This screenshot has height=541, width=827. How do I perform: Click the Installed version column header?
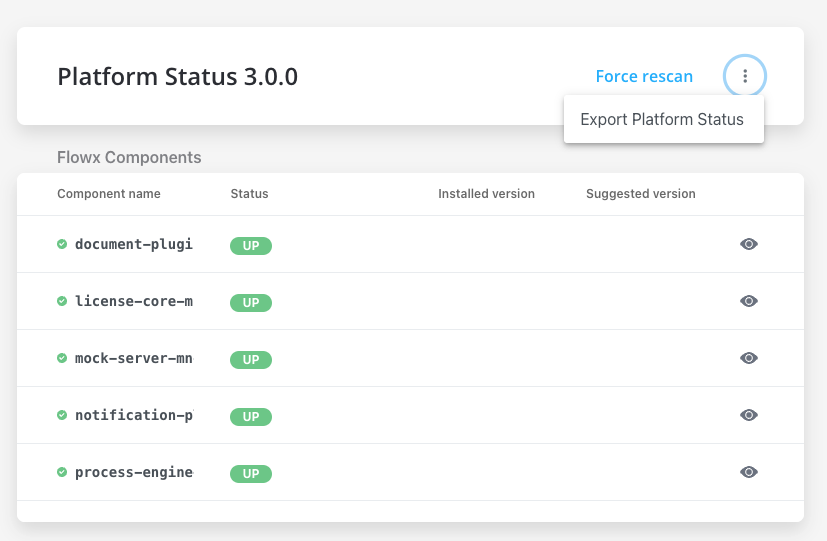point(486,194)
